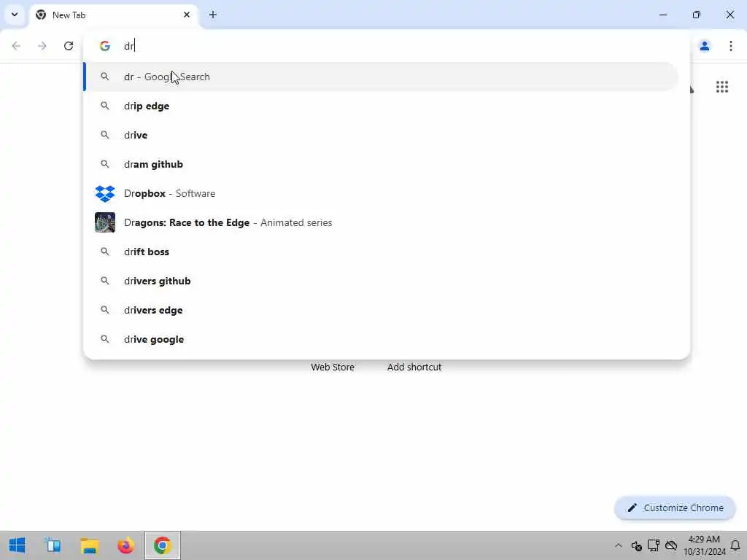Image resolution: width=747 pixels, height=560 pixels.
Task: Click the taskbar icon beside Start button
Action: coord(53,545)
